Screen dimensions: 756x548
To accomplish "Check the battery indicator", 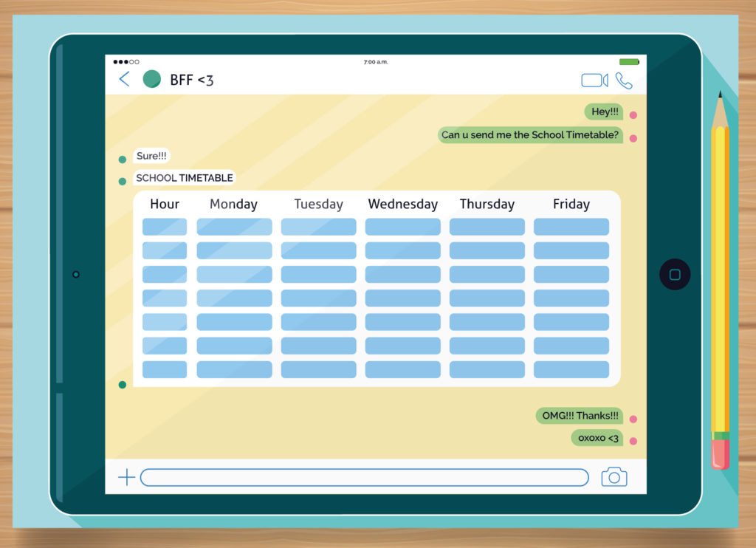I will [629, 62].
